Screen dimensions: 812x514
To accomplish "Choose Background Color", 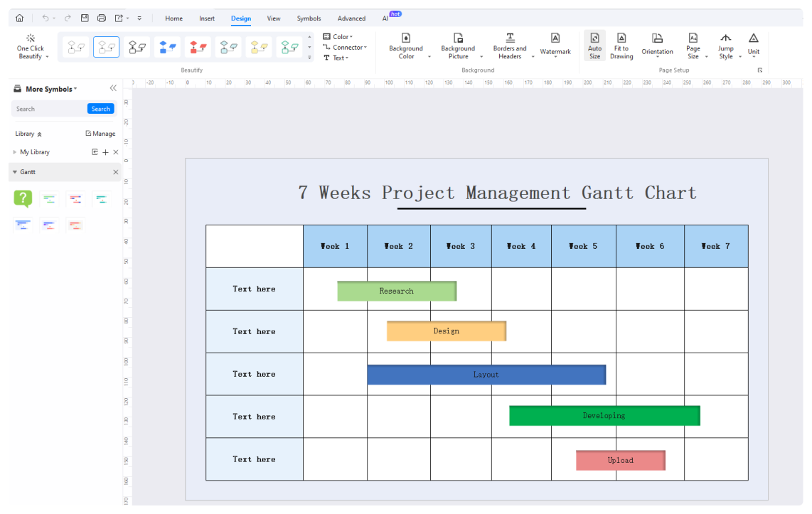I will click(406, 47).
